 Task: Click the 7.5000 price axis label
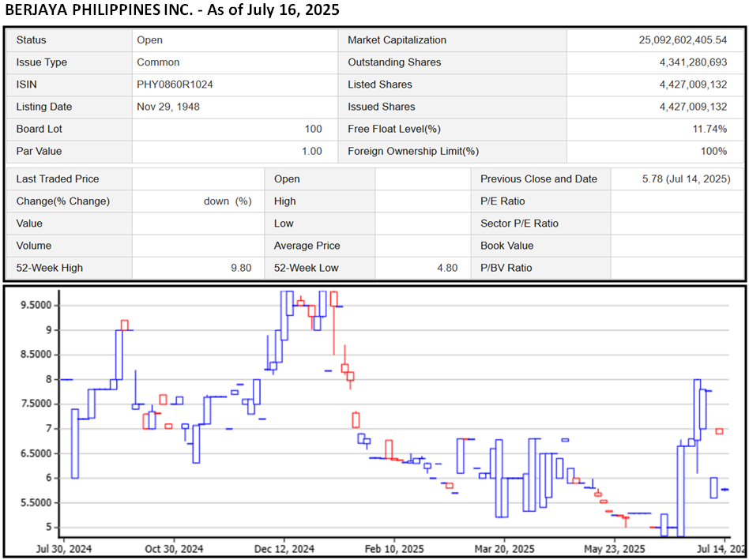tap(36, 404)
